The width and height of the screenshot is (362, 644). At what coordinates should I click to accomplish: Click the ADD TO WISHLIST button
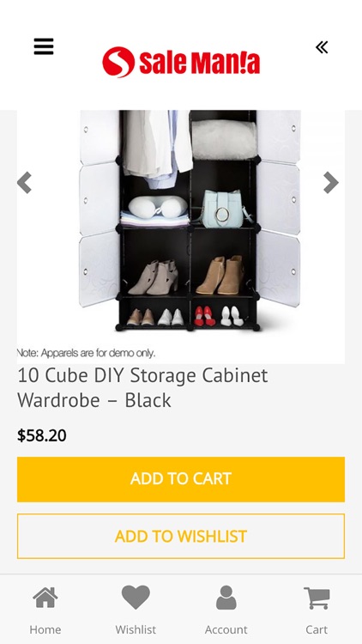[181, 536]
